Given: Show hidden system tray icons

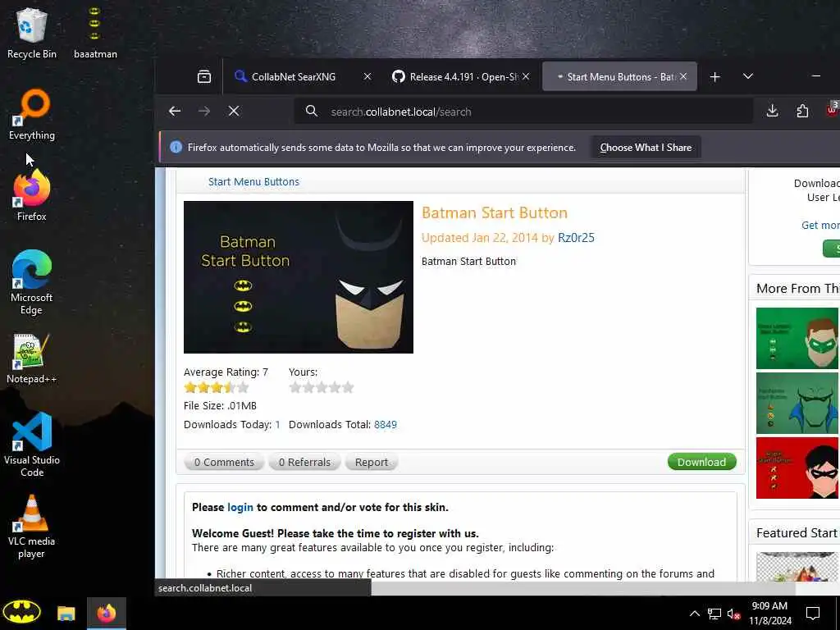Looking at the screenshot, I should point(694,614).
